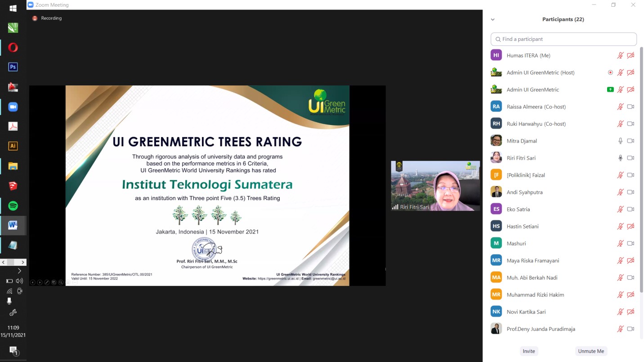This screenshot has height=362, width=644.
Task: Select participant Muh. Abi Berkah Nadi
Action: click(532, 277)
